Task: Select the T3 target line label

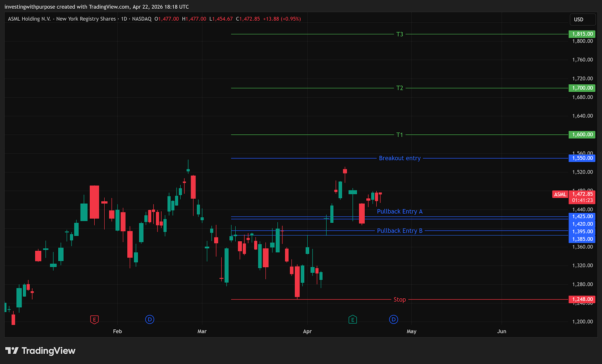Action: coord(399,34)
